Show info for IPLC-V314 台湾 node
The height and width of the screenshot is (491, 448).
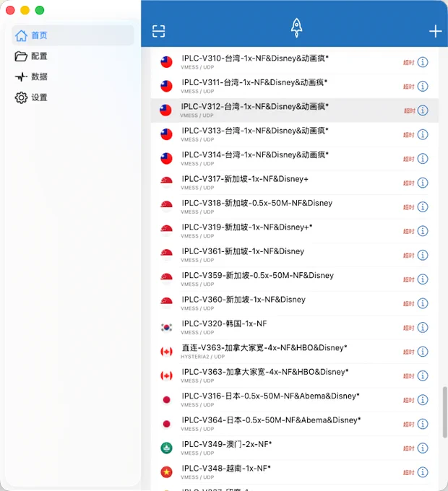coord(423,158)
